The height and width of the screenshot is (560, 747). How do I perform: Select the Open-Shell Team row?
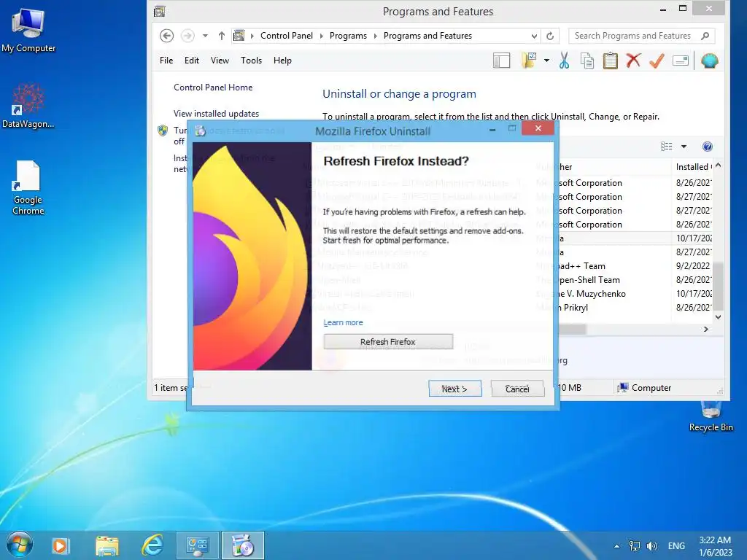[x=514, y=279]
